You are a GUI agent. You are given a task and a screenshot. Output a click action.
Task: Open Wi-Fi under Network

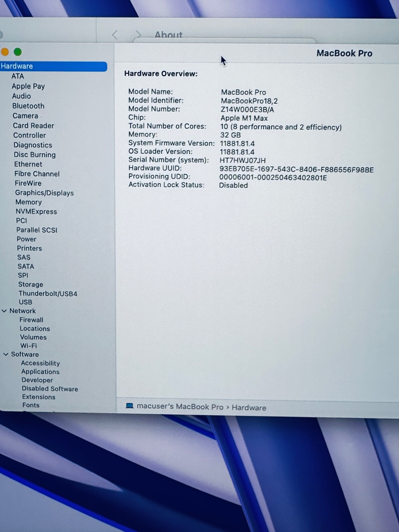click(29, 346)
